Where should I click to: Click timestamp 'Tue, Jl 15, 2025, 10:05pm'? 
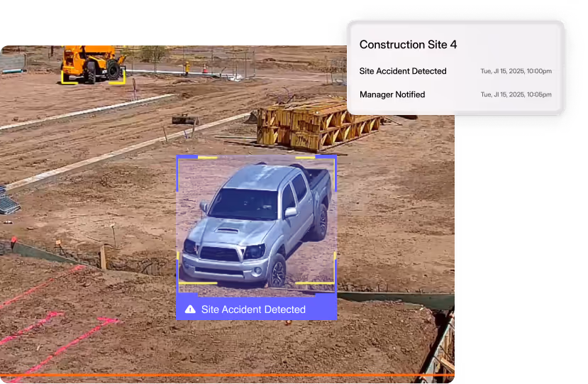[x=516, y=94]
